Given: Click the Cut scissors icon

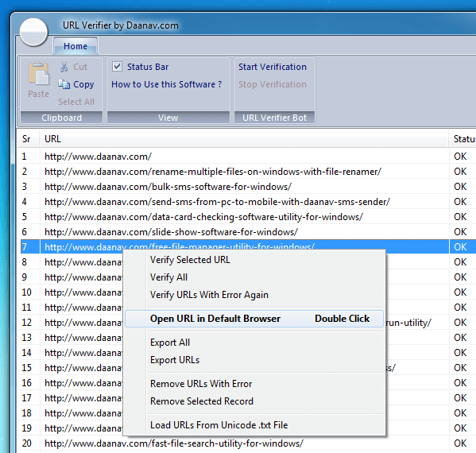Looking at the screenshot, I should [x=64, y=67].
